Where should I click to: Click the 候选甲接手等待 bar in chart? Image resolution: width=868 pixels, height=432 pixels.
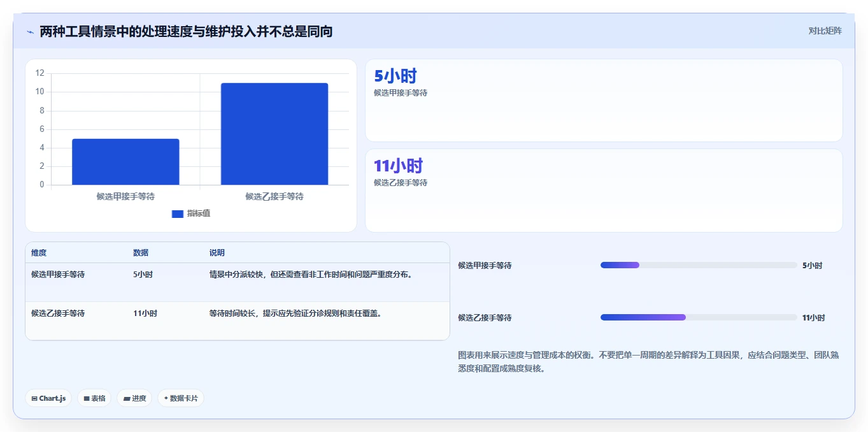[125, 162]
